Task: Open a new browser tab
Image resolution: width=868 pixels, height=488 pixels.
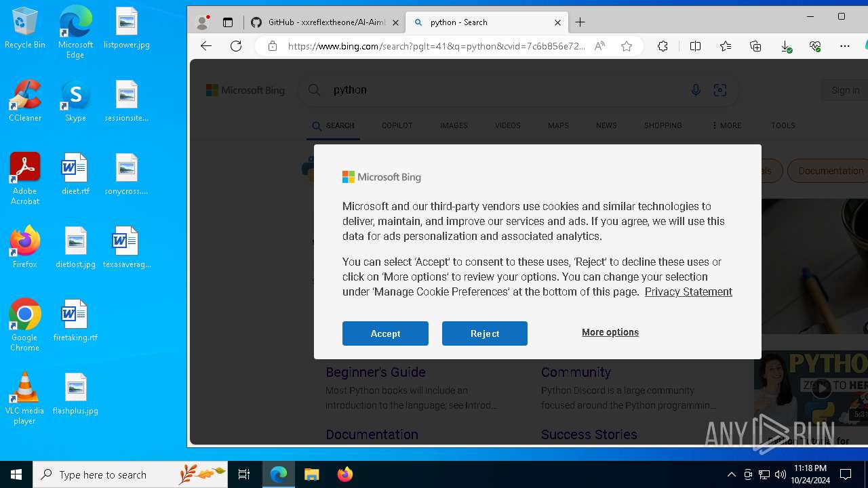Action: tap(580, 22)
